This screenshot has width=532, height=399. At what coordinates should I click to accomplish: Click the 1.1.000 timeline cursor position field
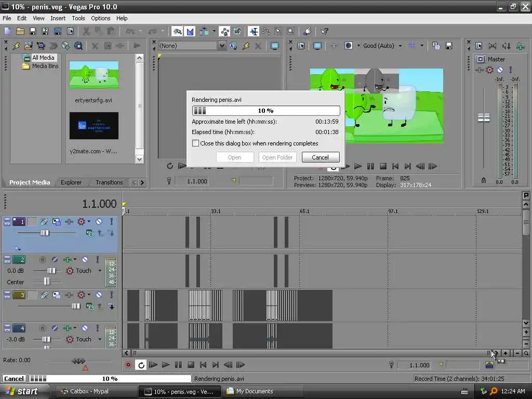[414, 365]
